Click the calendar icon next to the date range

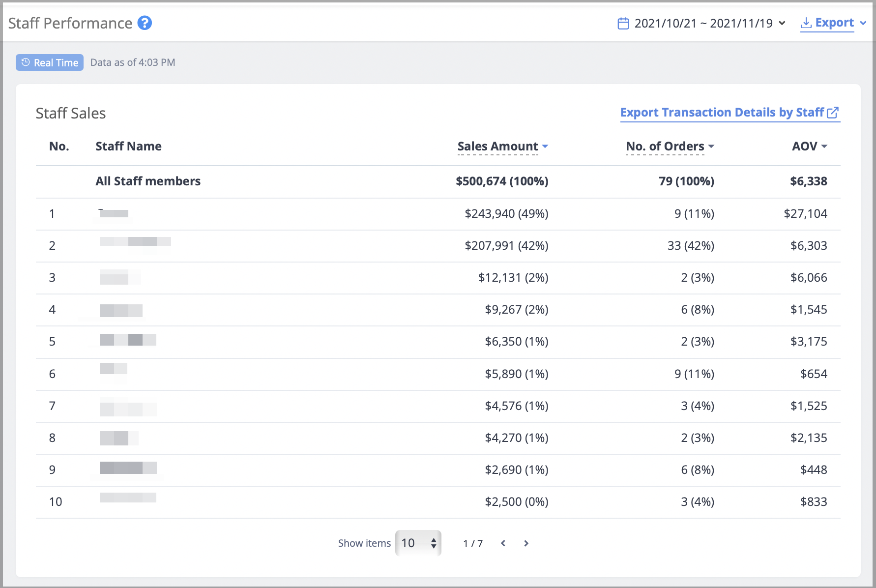click(x=623, y=23)
